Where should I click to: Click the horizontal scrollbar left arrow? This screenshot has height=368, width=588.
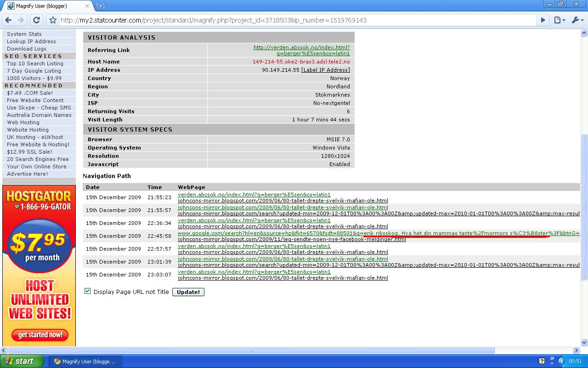[x=4, y=350]
